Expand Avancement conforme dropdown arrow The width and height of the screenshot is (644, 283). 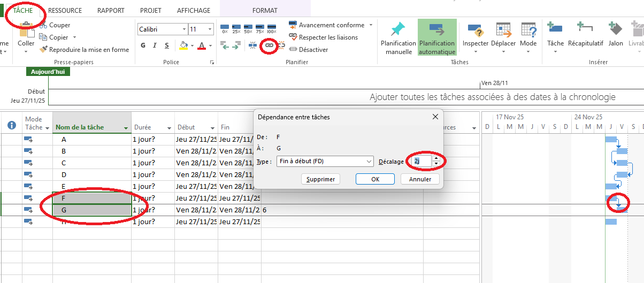point(370,25)
